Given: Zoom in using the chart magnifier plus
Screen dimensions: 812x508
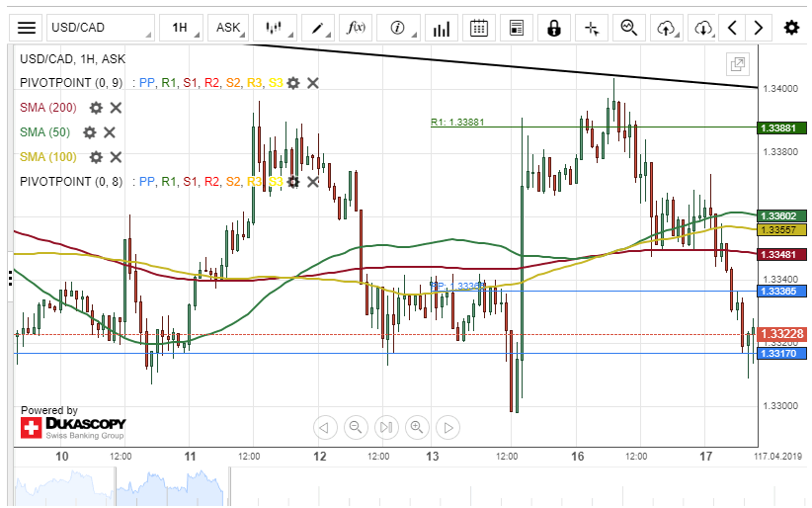Looking at the screenshot, I should click(417, 428).
